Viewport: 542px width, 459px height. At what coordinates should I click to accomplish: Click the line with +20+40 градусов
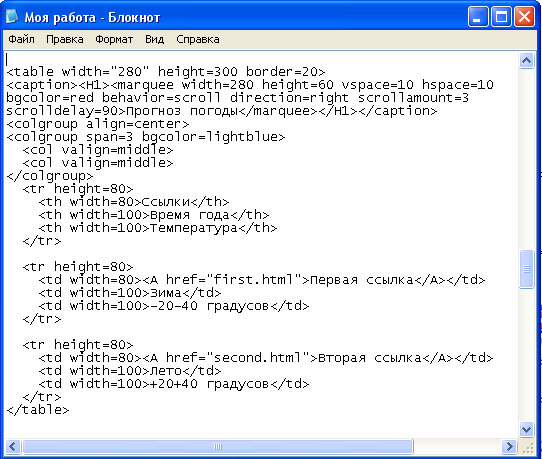(174, 384)
